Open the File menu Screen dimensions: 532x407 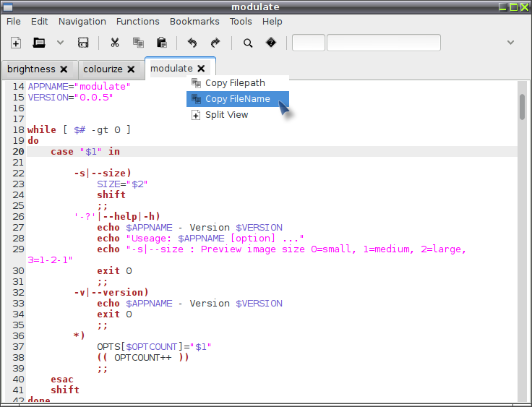[x=14, y=22]
